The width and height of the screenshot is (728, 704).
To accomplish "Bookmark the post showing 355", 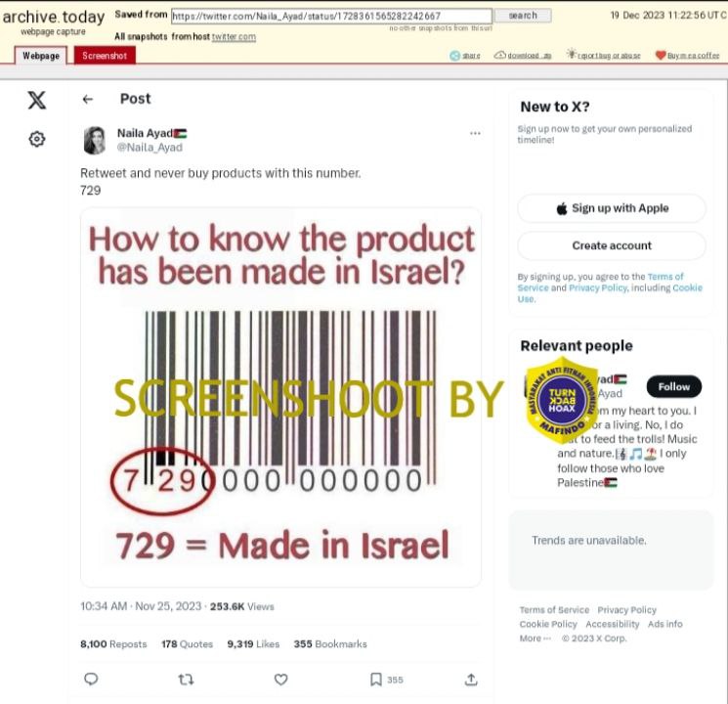I will tap(386, 680).
